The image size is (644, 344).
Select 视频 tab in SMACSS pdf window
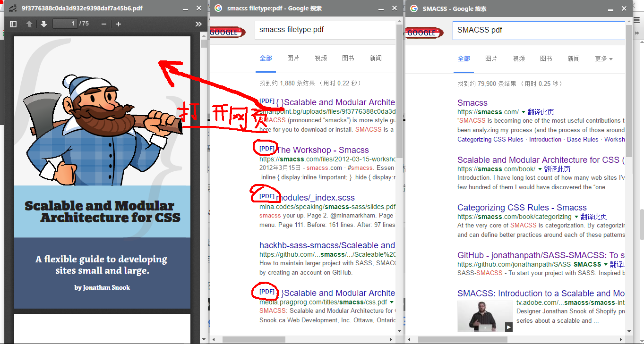click(x=519, y=59)
